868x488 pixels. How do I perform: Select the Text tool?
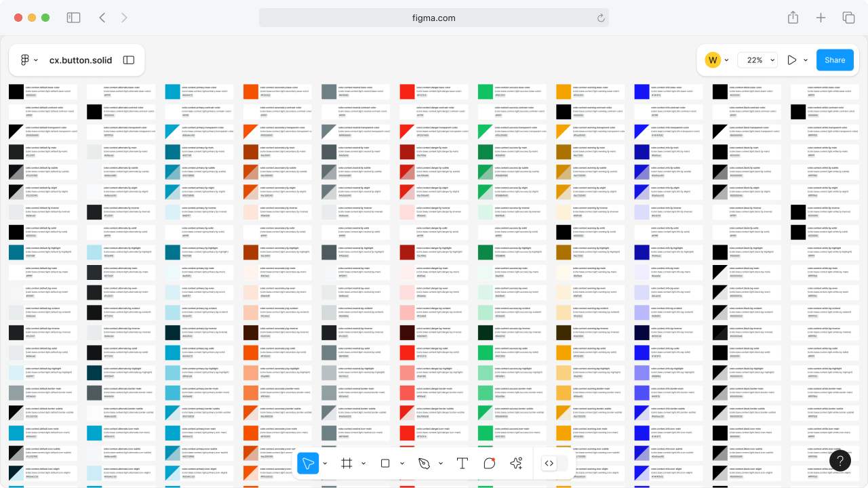[462, 463]
